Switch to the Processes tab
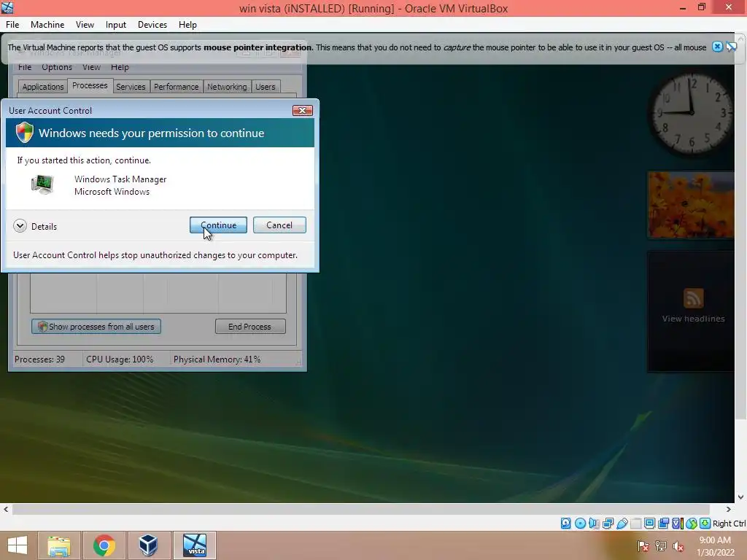The image size is (747, 560). click(x=90, y=86)
